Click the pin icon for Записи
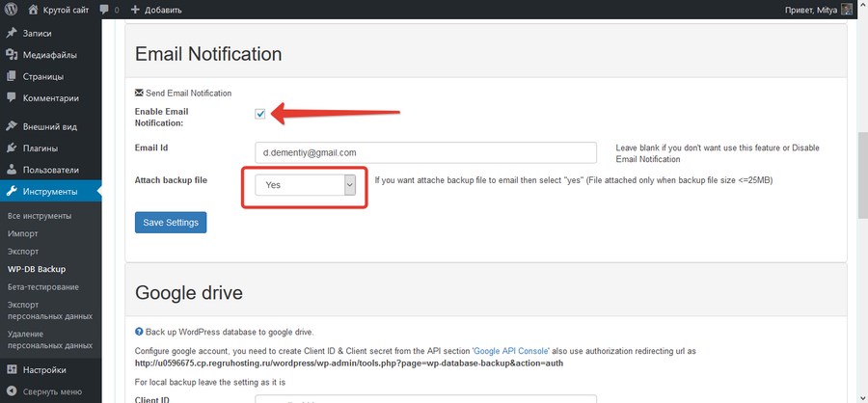Screen dimensions: 868x403 pyautogui.click(x=12, y=33)
